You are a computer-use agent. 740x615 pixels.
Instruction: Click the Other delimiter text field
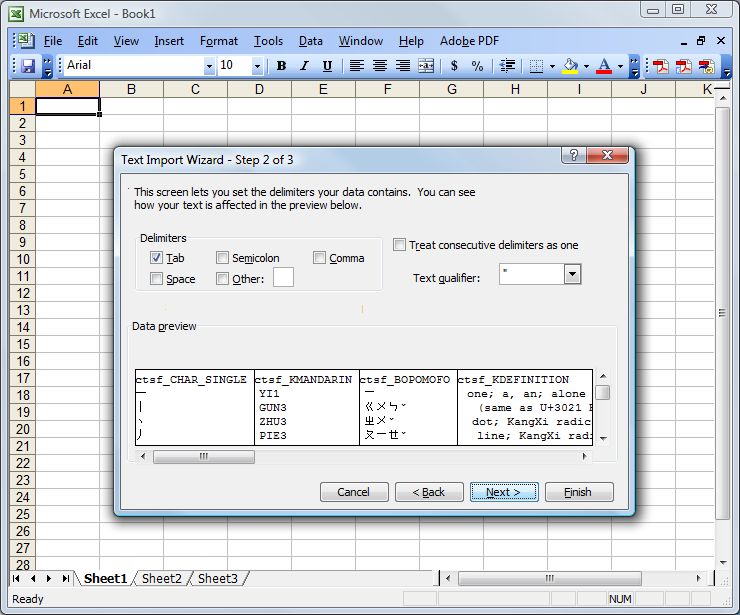coord(283,277)
